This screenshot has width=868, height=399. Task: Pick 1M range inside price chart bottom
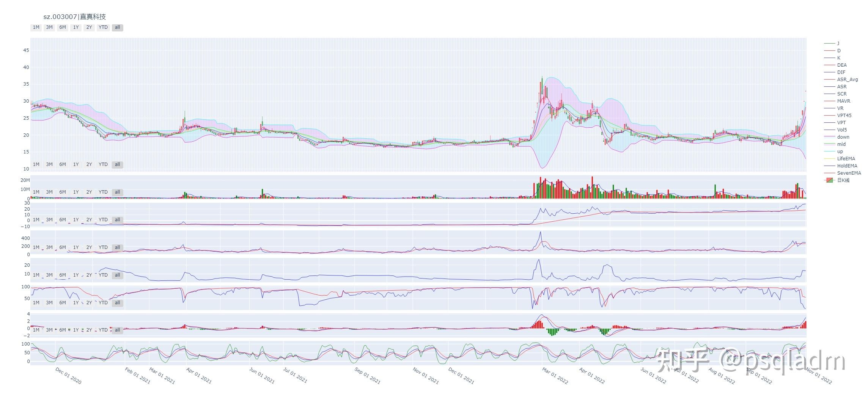pyautogui.click(x=36, y=164)
